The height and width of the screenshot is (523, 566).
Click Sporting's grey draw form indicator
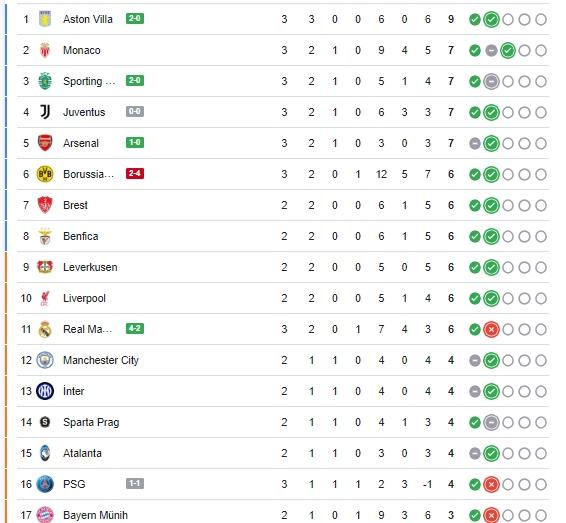click(x=491, y=82)
